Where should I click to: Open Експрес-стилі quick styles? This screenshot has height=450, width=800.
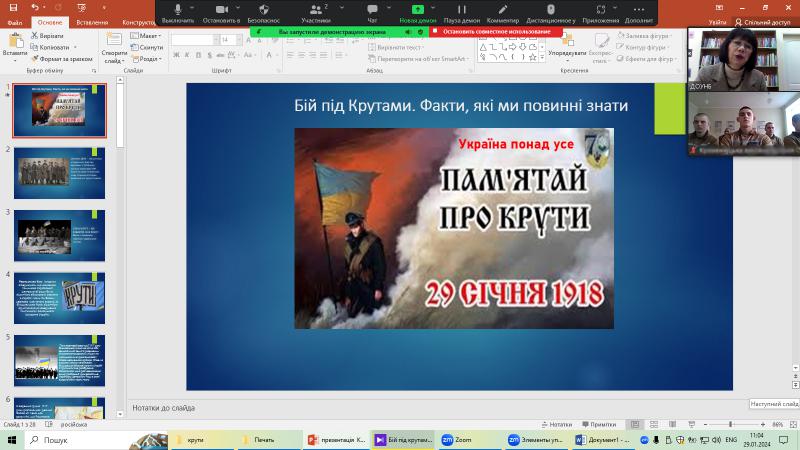601,47
